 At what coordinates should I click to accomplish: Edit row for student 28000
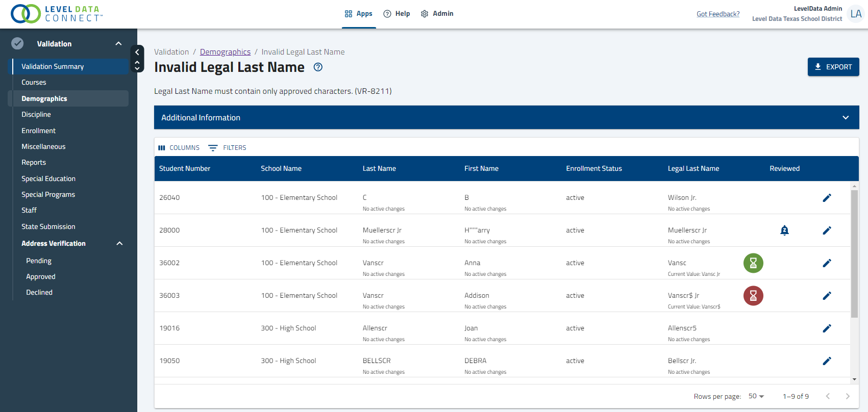(827, 230)
